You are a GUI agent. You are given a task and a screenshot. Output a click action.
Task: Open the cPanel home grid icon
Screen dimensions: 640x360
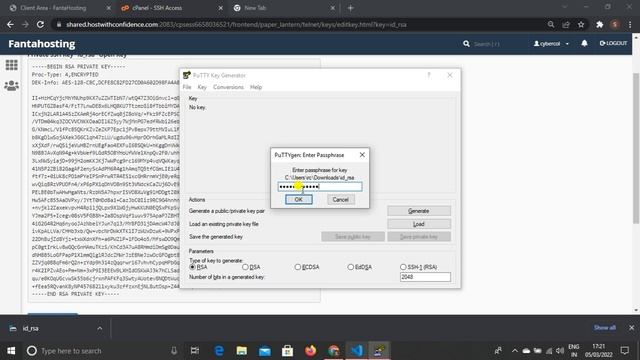11,65
